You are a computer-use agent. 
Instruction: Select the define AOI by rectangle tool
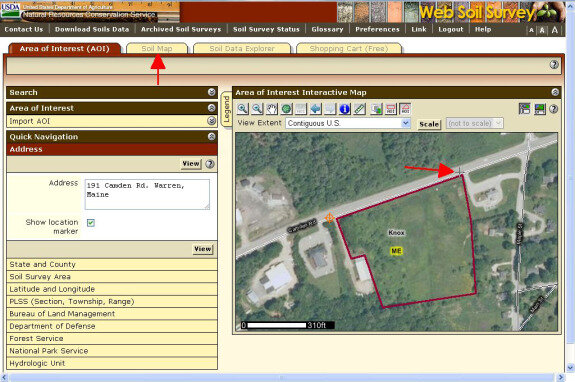point(391,109)
